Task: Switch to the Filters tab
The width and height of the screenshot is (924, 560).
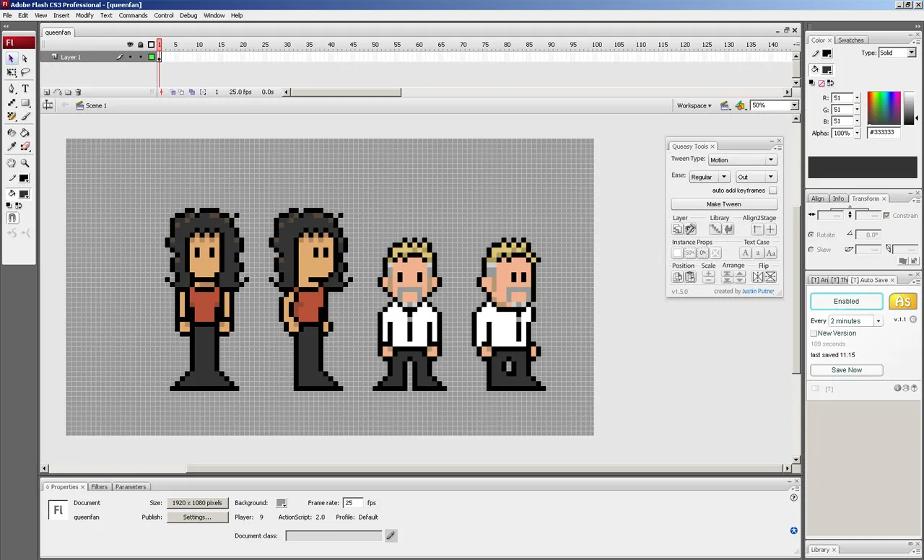Action: point(99,487)
